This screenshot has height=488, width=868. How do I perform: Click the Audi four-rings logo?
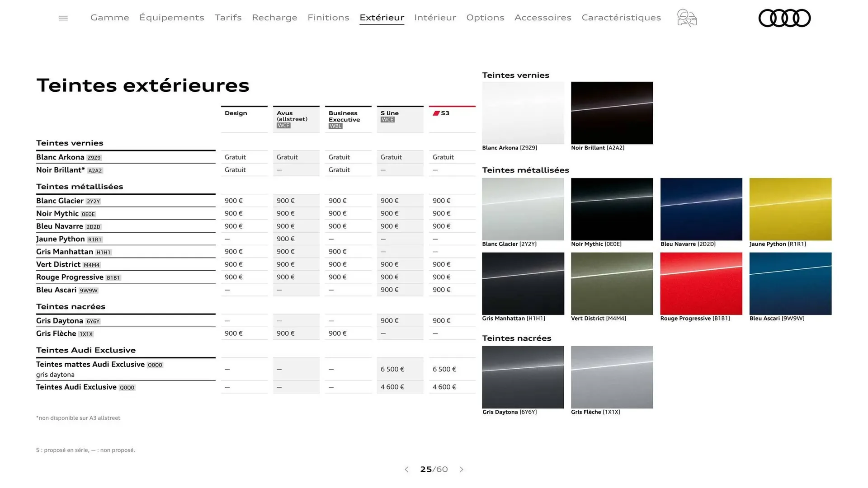click(x=785, y=18)
